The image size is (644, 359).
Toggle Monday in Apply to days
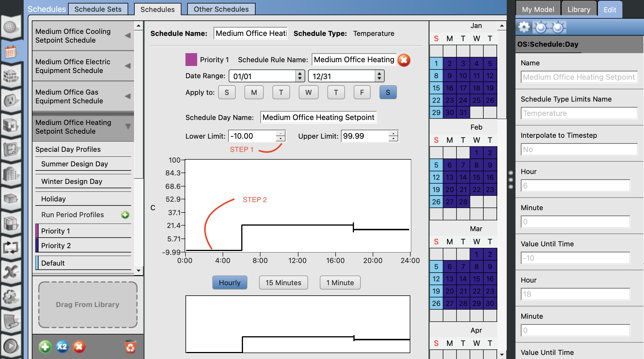click(x=254, y=93)
